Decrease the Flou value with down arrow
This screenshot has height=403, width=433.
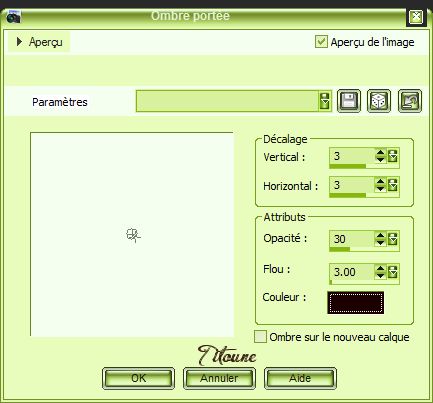(380, 275)
